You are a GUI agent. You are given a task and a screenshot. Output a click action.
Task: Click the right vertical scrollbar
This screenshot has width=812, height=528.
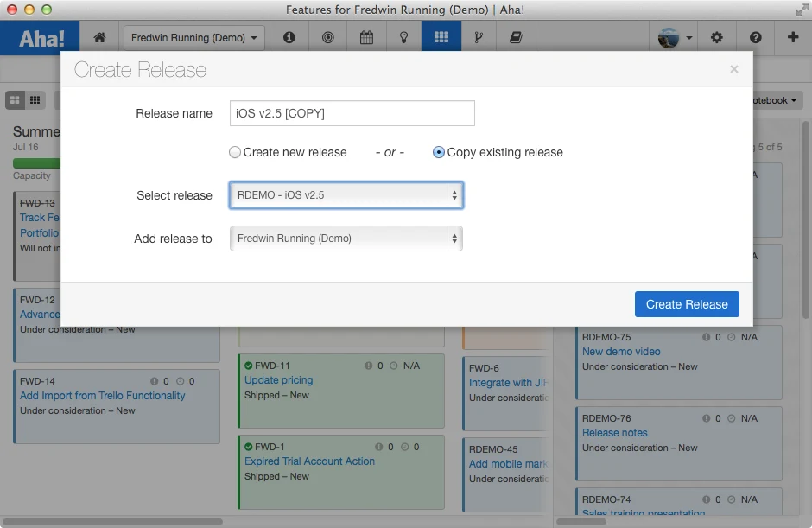pyautogui.click(x=806, y=220)
